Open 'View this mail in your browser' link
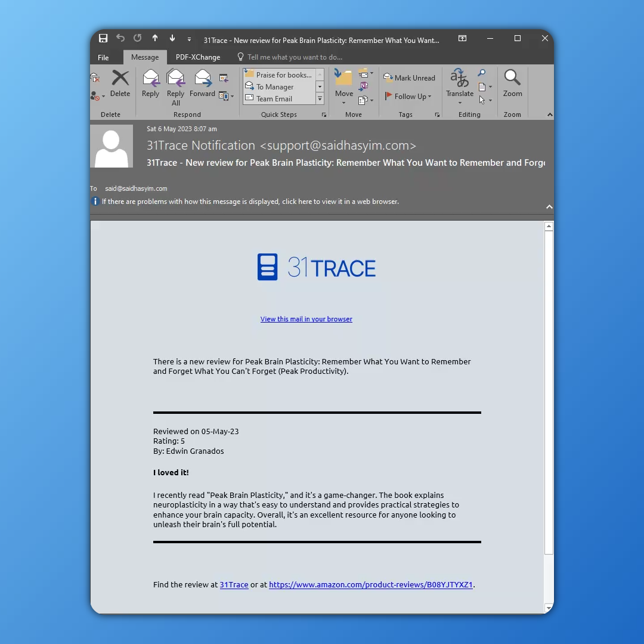 [x=306, y=319]
